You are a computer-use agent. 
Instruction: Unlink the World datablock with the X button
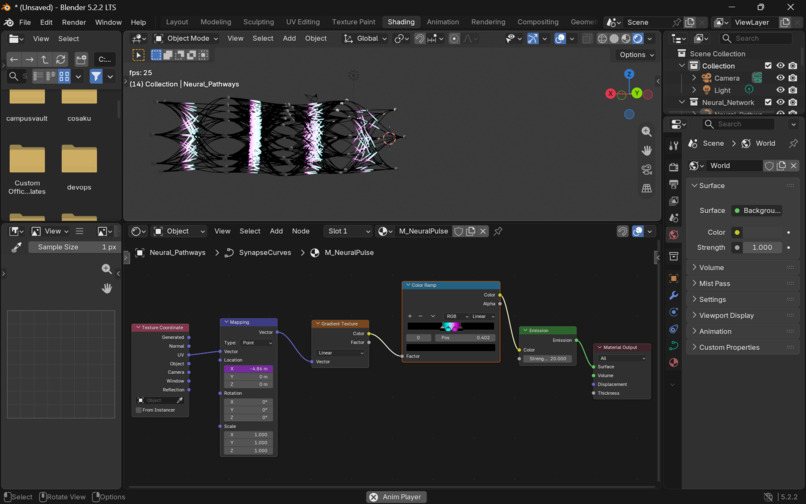point(794,166)
